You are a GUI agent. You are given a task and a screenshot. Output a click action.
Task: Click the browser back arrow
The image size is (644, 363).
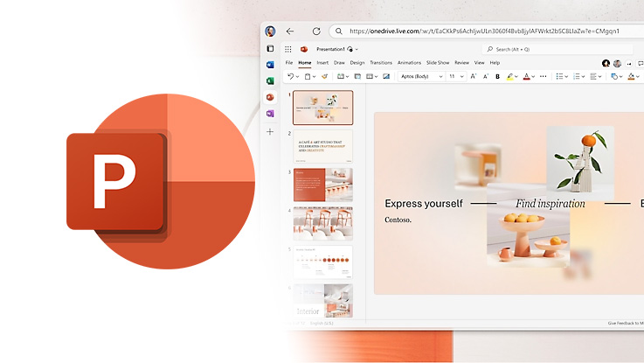click(290, 31)
